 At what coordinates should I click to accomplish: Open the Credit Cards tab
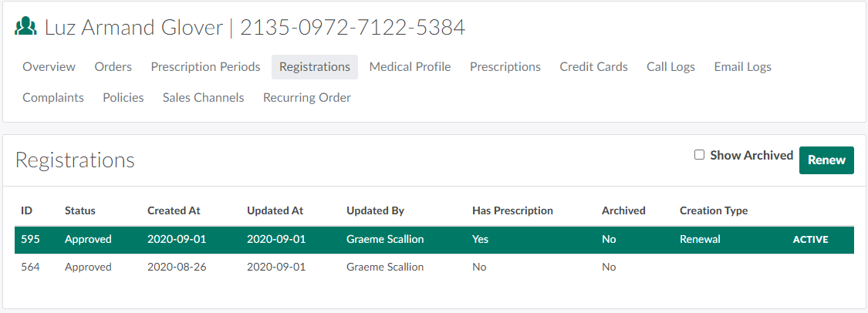(593, 67)
